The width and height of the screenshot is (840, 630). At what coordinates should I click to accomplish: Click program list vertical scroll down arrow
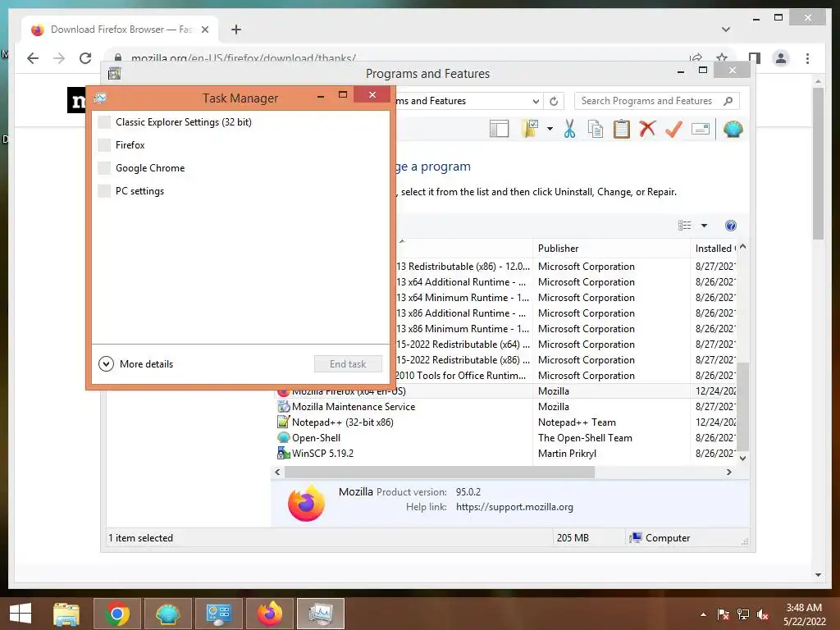click(742, 458)
